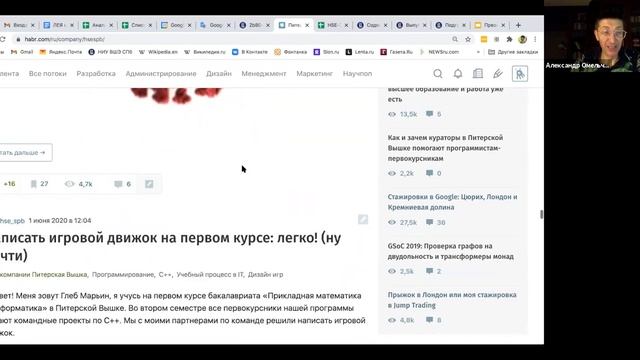Image resolution: width=640 pixels, height=360 pixels.
Task: Select the Администрирование menu item
Action: pyautogui.click(x=161, y=74)
